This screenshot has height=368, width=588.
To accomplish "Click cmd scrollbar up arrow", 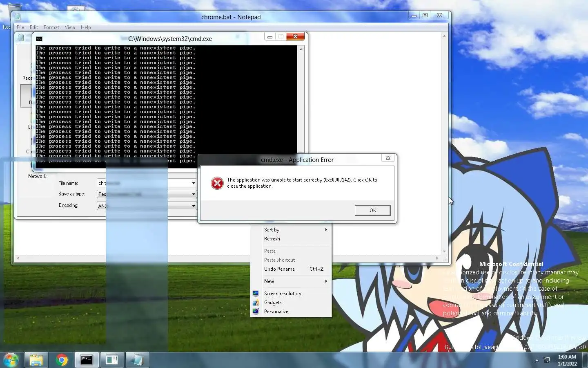I will (x=301, y=49).
